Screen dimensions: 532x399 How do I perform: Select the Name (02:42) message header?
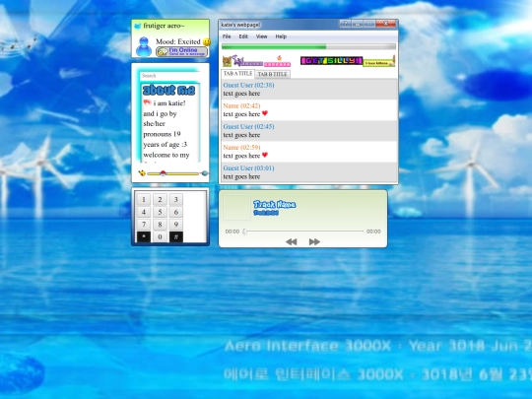pyautogui.click(x=241, y=105)
